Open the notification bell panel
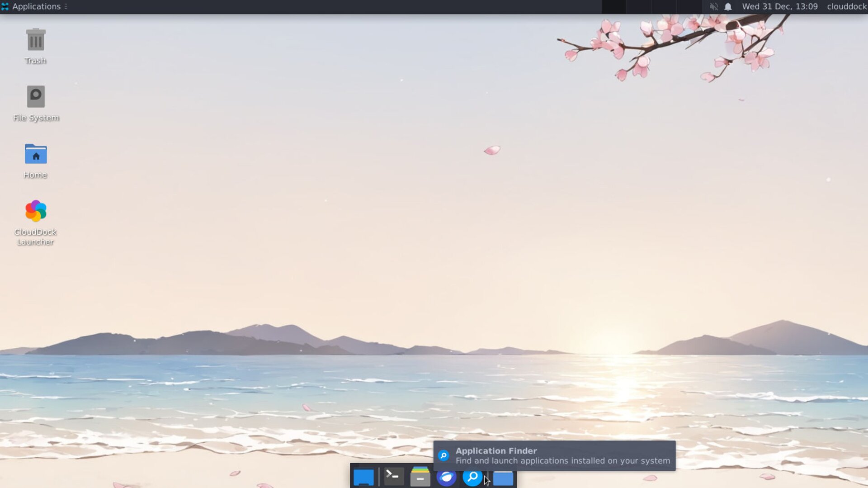 coord(728,6)
